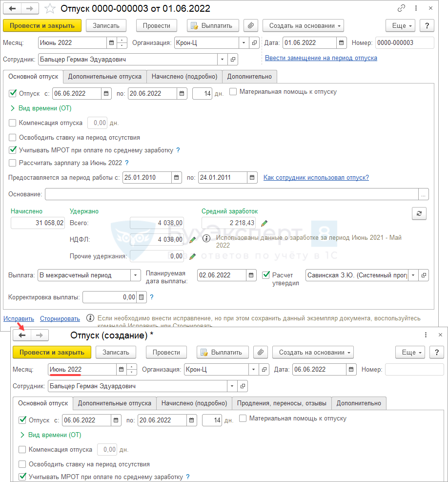Click the favorite star icon beside title
Image resolution: width=448 pixels, height=482 pixels.
[50, 8]
